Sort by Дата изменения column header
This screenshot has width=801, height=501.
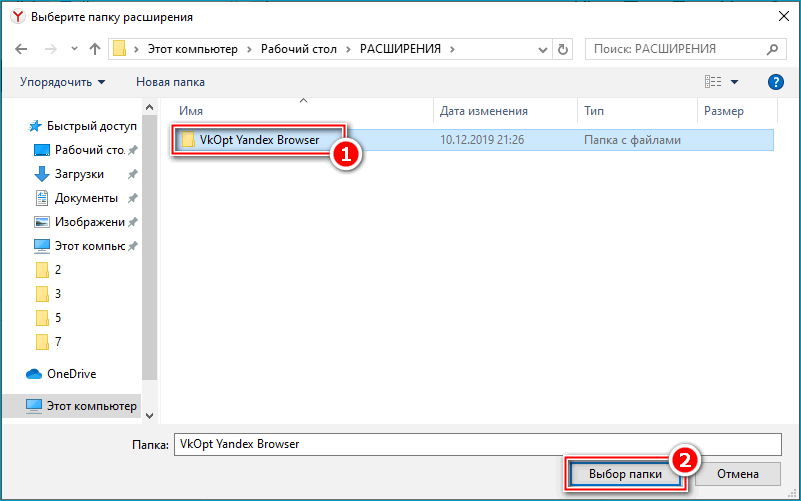(x=484, y=111)
